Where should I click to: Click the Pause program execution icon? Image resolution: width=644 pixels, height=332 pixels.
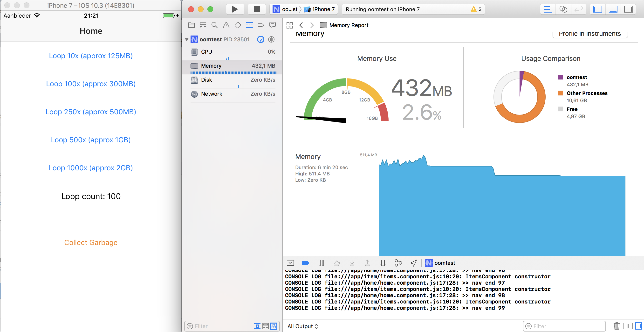point(321,263)
